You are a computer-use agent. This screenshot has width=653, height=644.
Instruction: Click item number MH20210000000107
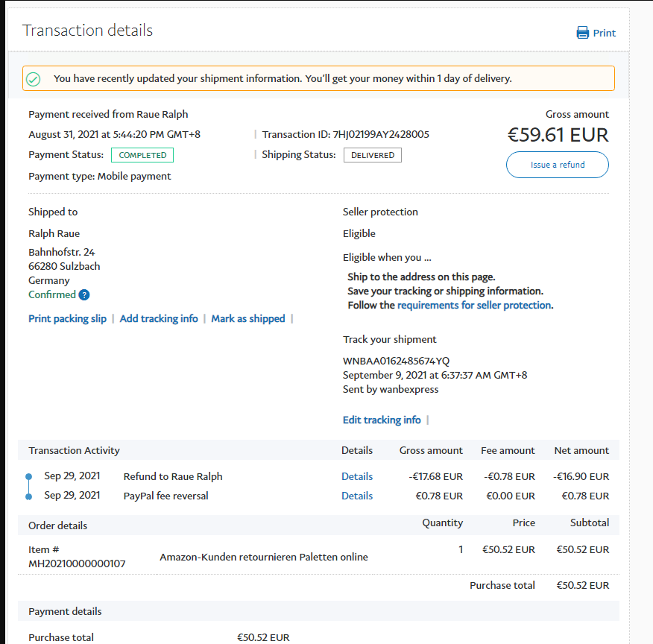click(x=77, y=563)
